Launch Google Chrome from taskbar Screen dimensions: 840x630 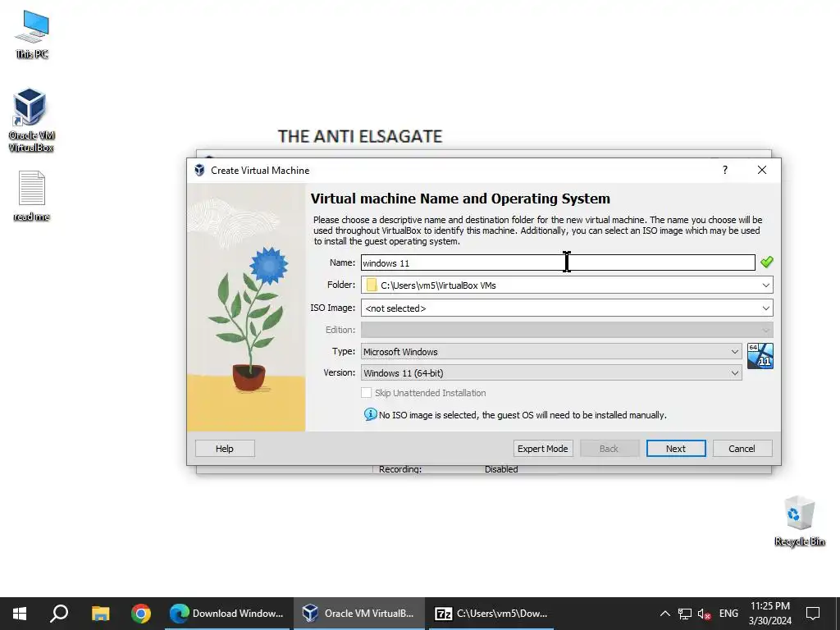[x=141, y=614]
